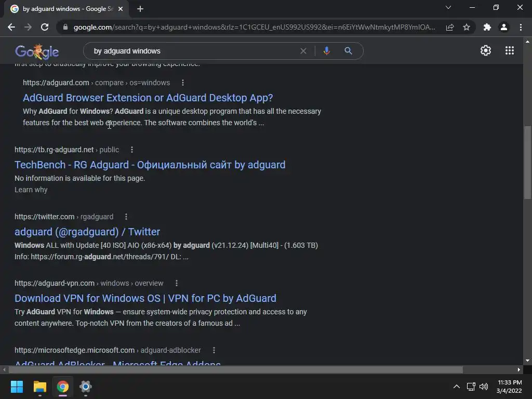532x399 pixels.
Task: Show hidden tray icons chevron
Action: coord(457,387)
